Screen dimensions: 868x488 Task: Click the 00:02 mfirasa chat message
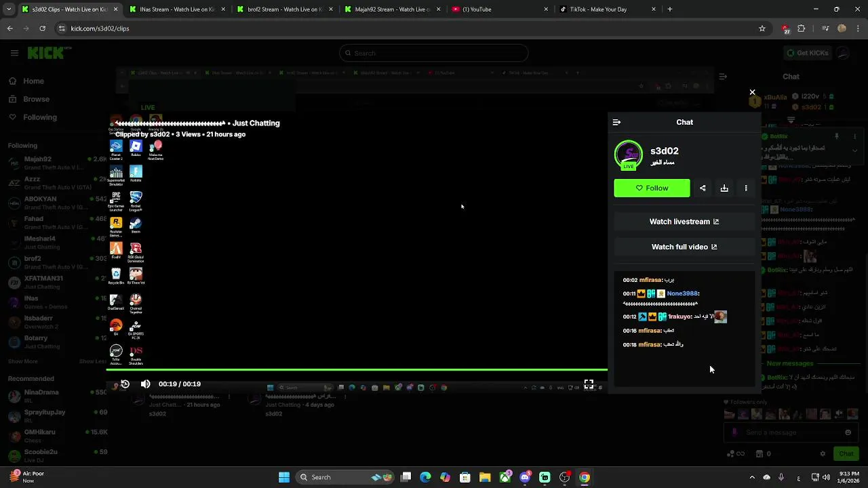[648, 280]
